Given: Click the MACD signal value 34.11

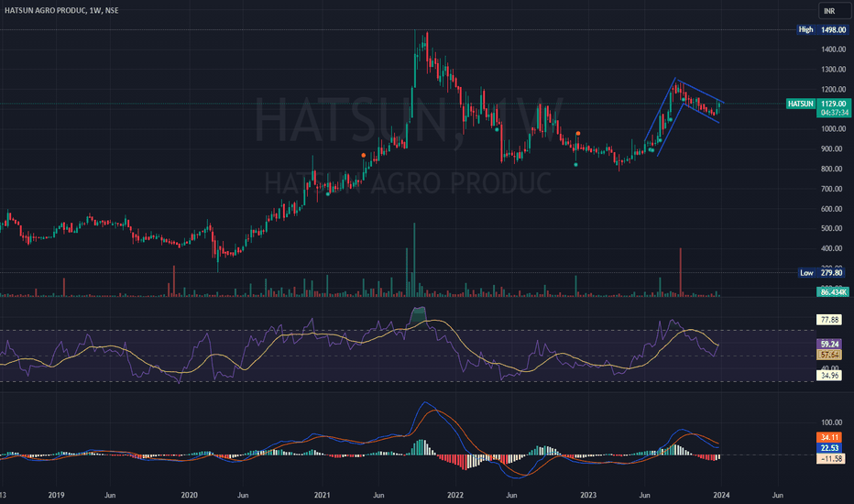Looking at the screenshot, I should [829, 437].
